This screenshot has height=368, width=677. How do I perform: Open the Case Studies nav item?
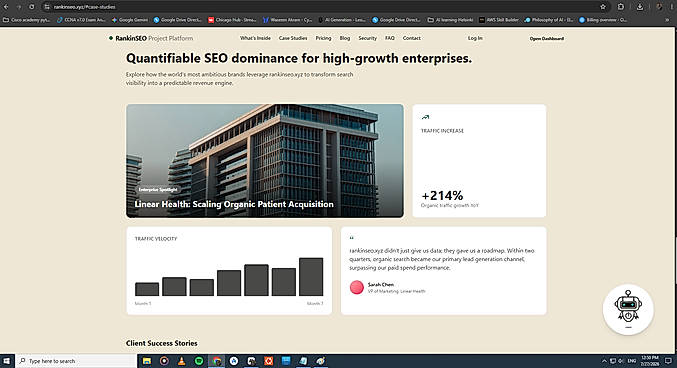pyautogui.click(x=293, y=38)
